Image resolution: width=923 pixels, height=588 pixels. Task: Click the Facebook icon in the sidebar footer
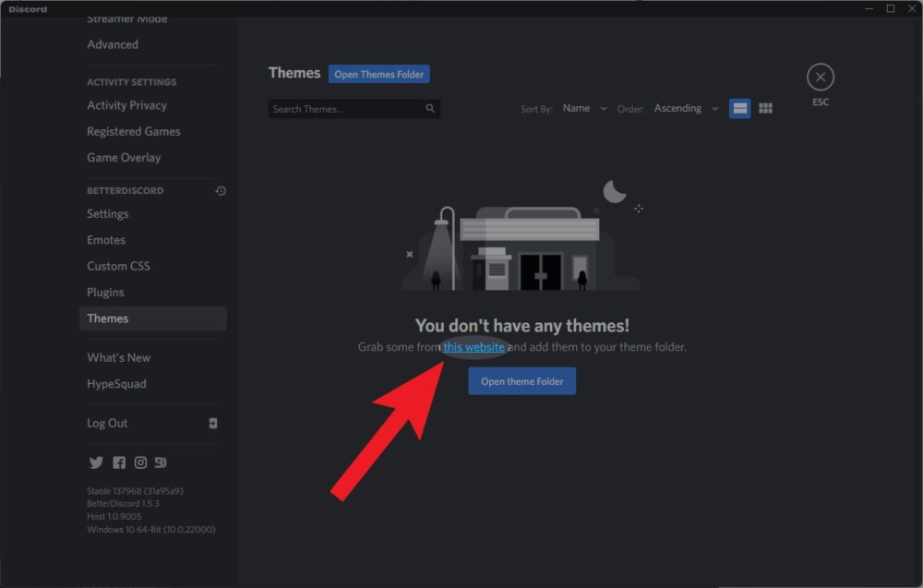coord(117,462)
